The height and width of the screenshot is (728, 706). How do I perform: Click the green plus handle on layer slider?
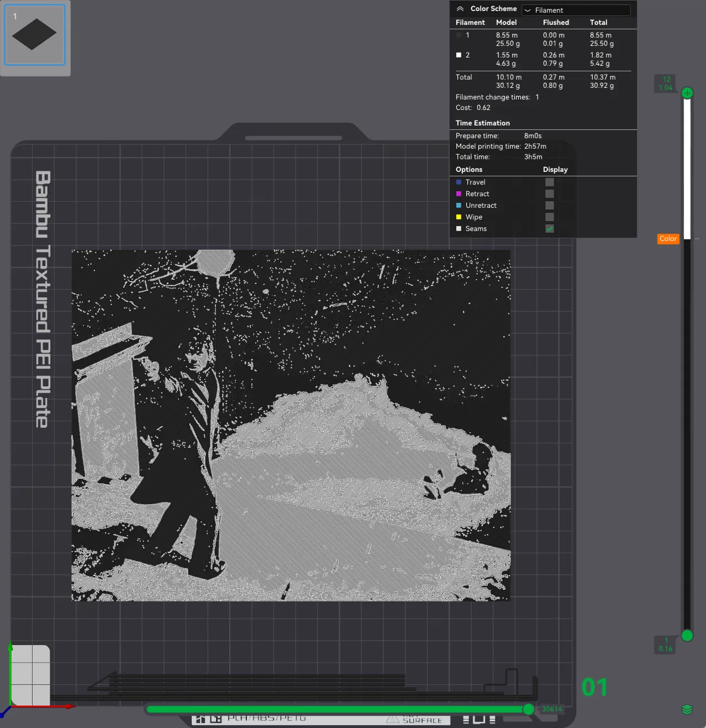pos(687,93)
